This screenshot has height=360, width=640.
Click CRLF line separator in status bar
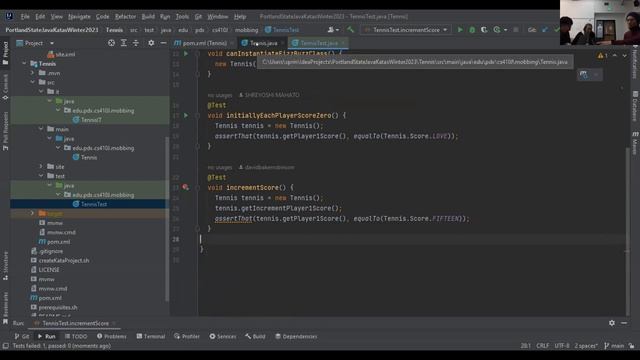tap(542, 346)
